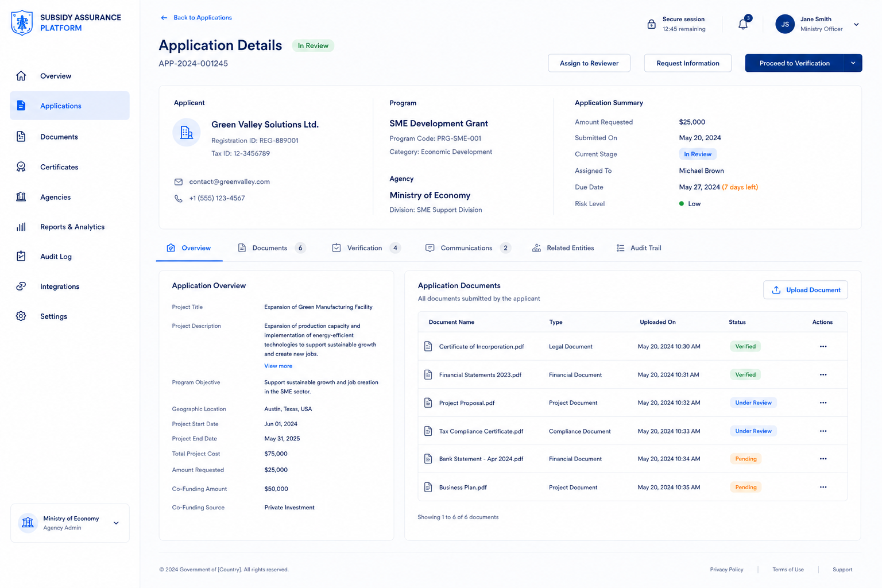Click the JS user avatar

click(x=785, y=24)
